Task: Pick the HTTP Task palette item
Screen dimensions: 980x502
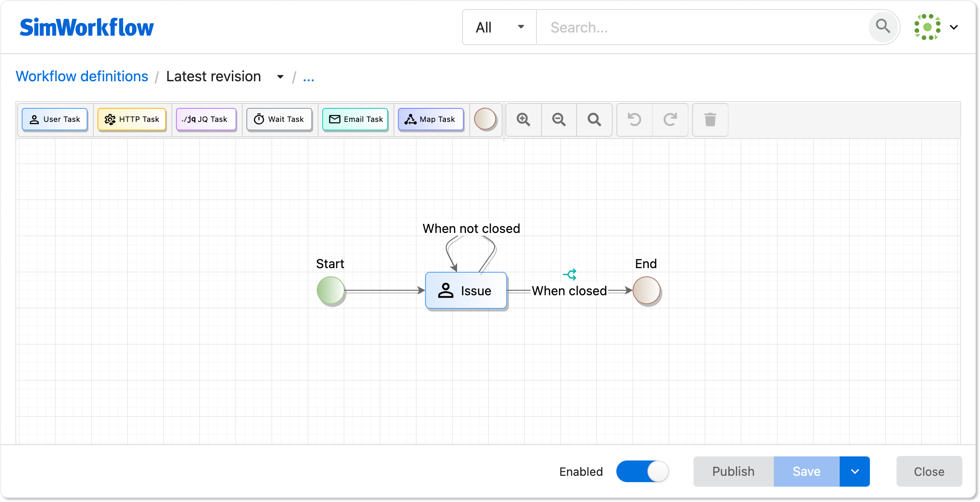Action: point(132,119)
